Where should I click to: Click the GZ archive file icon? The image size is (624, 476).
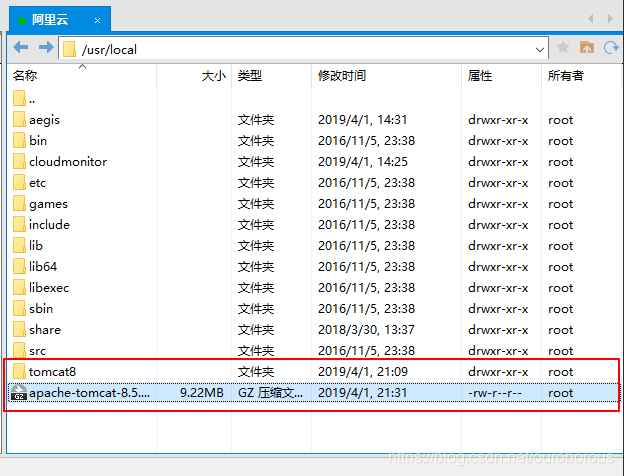(x=19, y=392)
